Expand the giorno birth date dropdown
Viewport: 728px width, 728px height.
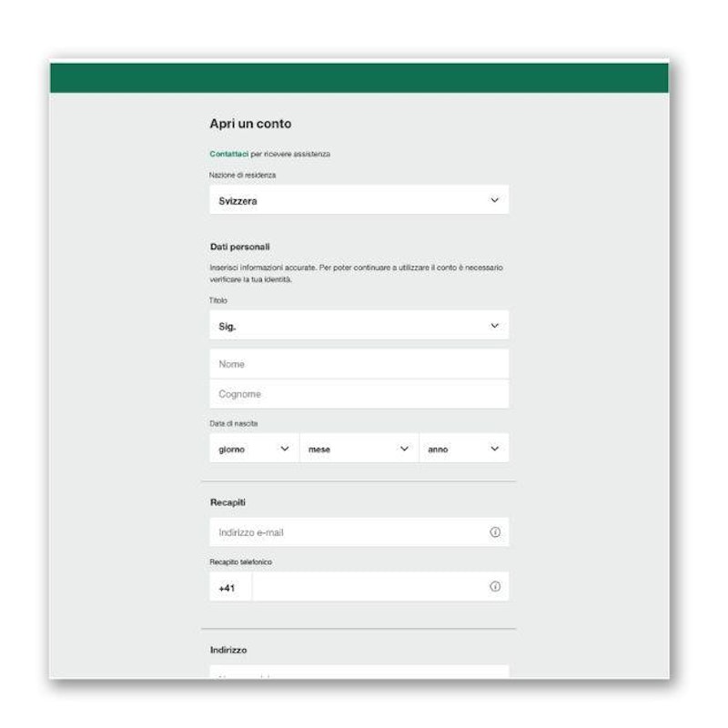click(x=253, y=449)
